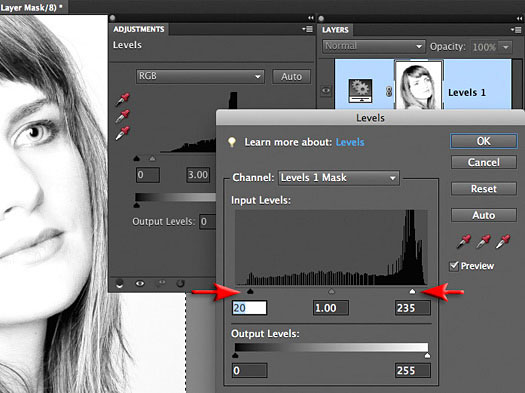Image resolution: width=525 pixels, height=393 pixels.
Task: Click the Levels dialog title bar
Action: point(370,118)
